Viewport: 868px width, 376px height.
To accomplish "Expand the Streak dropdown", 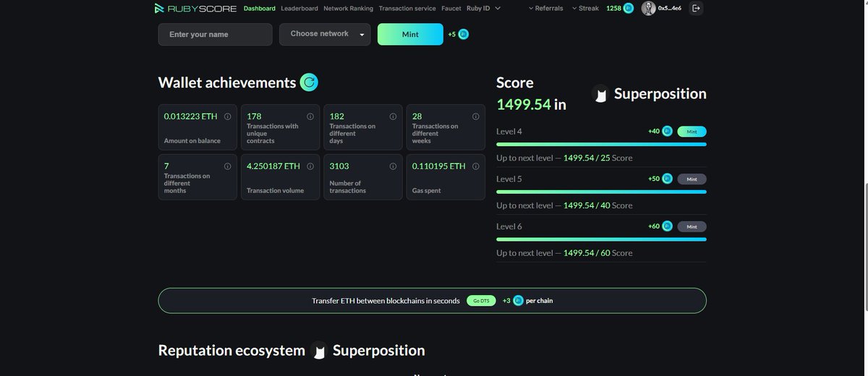I will tap(585, 9).
